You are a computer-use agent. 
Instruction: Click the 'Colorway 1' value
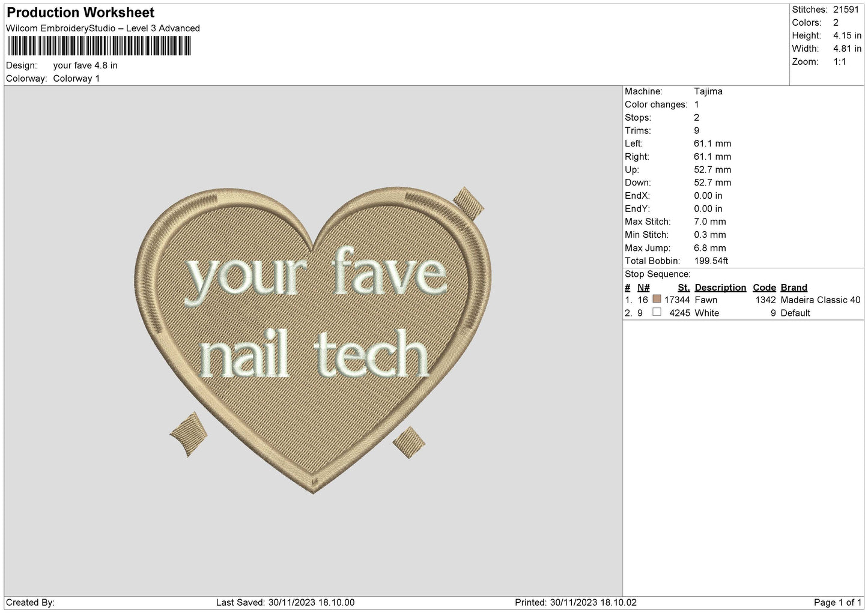click(76, 79)
